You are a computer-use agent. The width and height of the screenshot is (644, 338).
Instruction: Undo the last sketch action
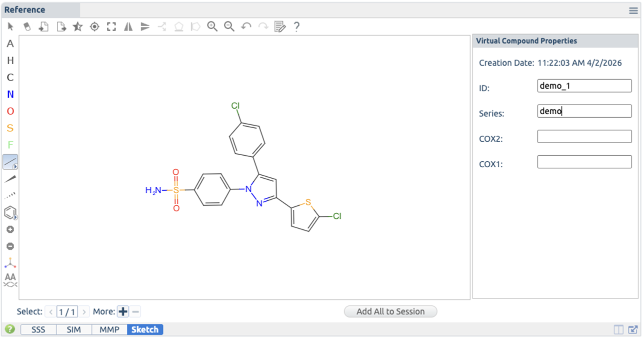[246, 27]
